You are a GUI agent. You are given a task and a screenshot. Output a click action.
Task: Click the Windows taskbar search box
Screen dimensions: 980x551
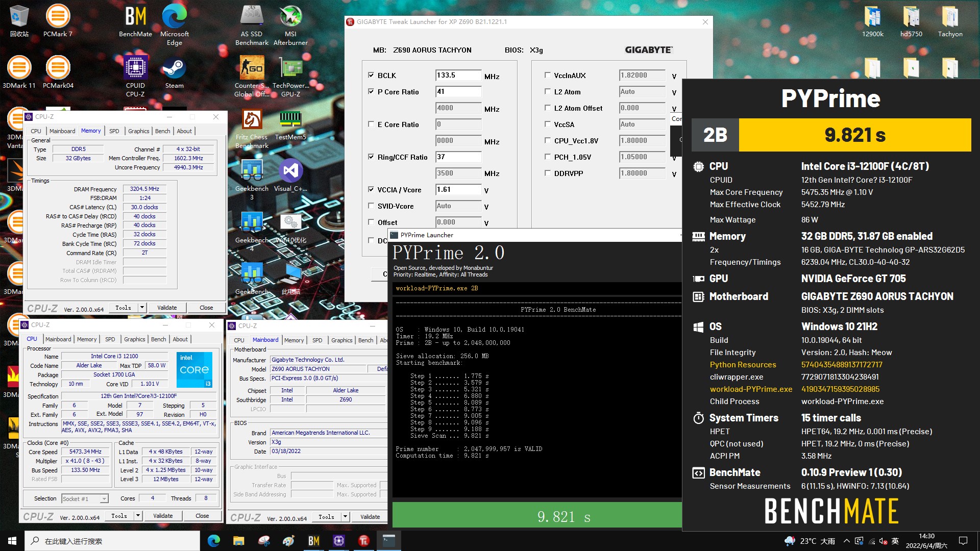(112, 541)
